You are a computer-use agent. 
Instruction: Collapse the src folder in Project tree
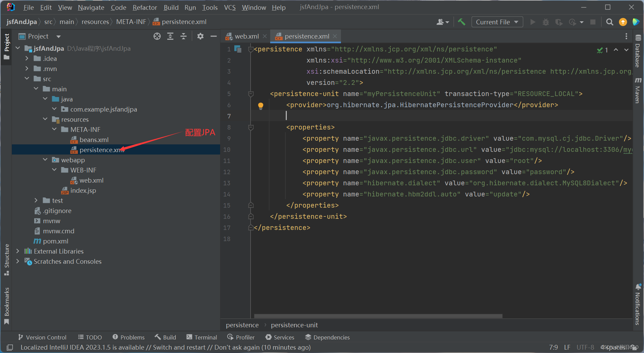click(27, 78)
